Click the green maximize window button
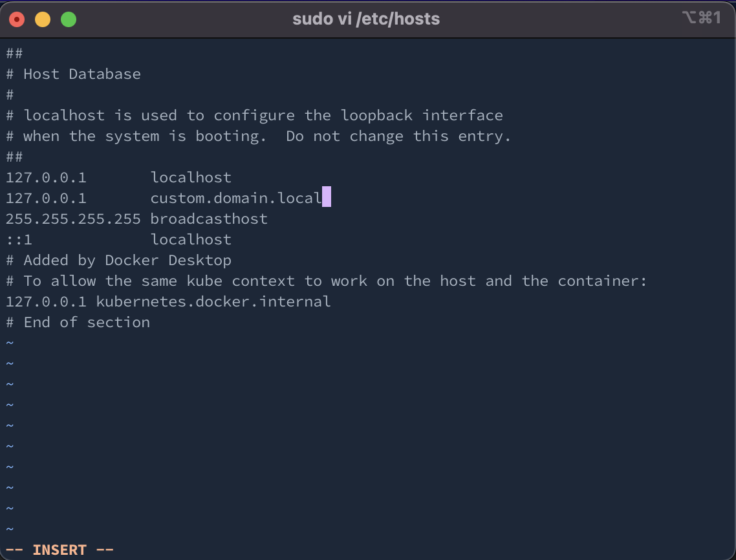This screenshot has height=560, width=736. (x=69, y=19)
